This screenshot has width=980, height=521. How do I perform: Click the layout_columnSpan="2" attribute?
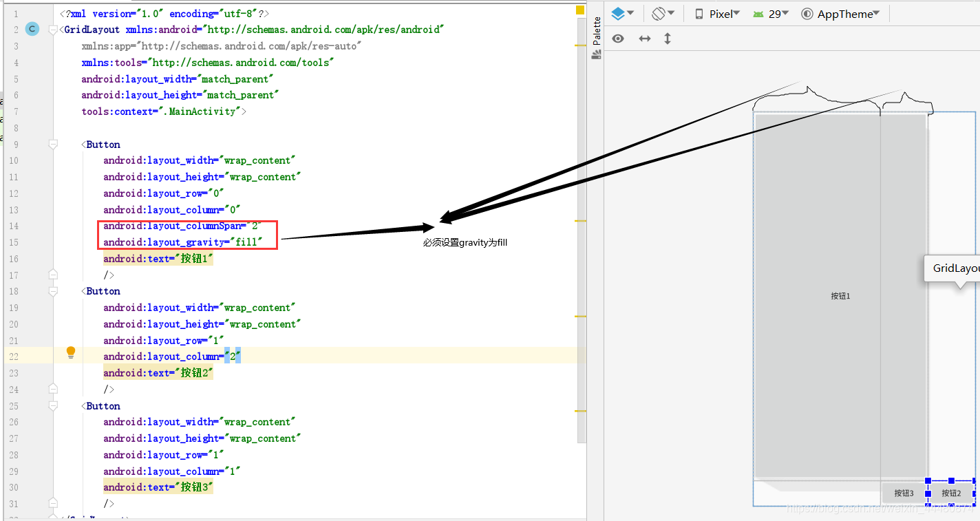182,226
